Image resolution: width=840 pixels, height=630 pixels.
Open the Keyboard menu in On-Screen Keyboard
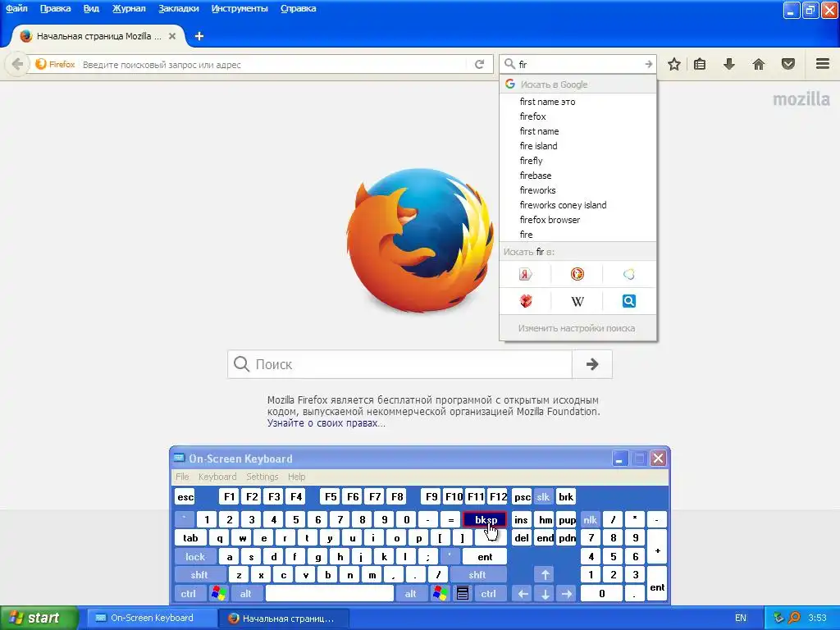[x=217, y=477]
